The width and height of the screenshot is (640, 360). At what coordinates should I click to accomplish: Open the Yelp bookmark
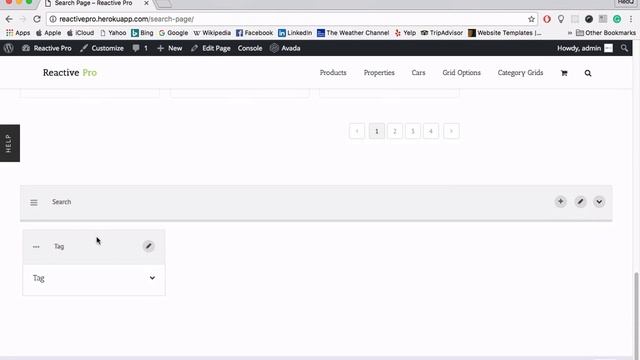(405, 33)
